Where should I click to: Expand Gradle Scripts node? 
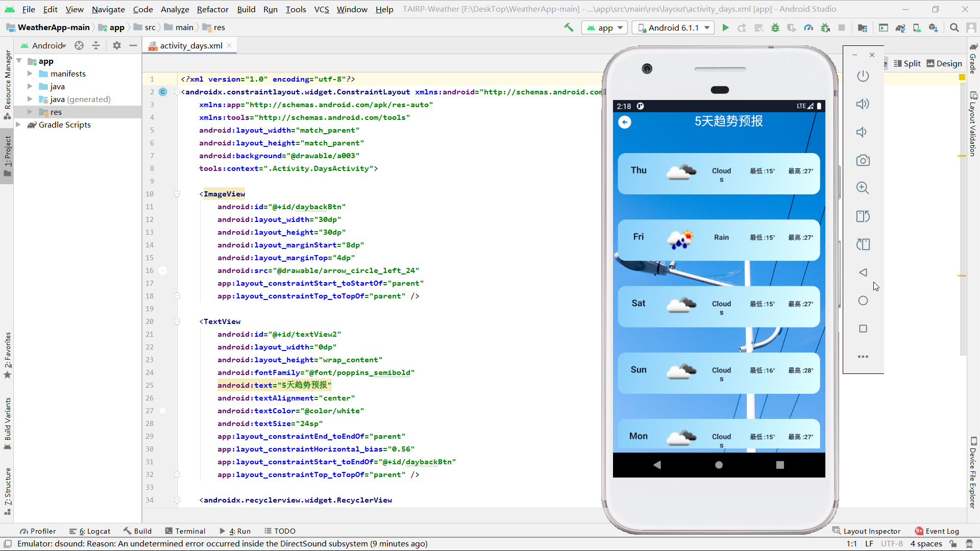pos(19,124)
